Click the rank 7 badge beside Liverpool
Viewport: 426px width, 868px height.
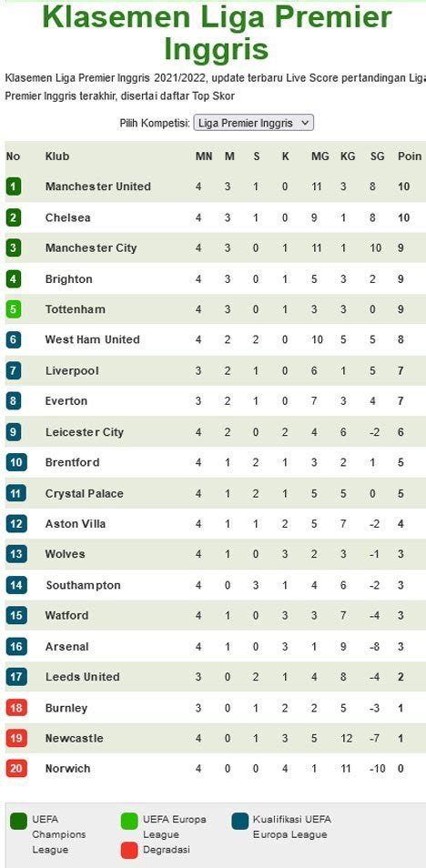pos(14,370)
